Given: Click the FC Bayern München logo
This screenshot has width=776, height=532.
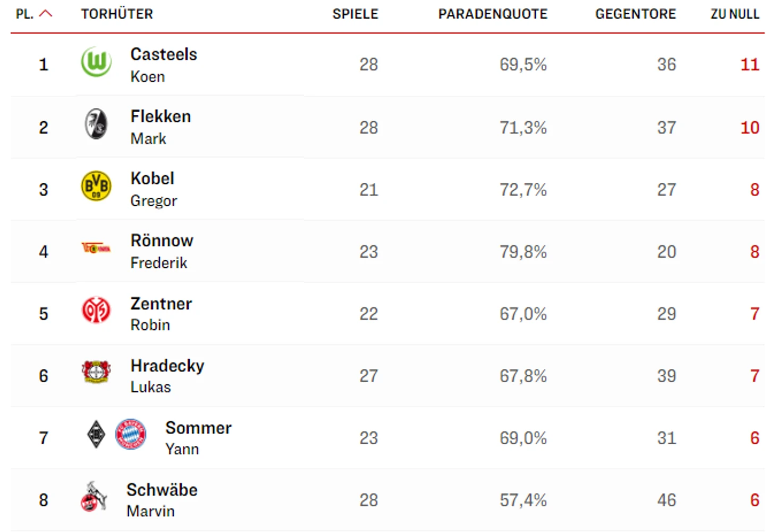Looking at the screenshot, I should click(131, 434).
